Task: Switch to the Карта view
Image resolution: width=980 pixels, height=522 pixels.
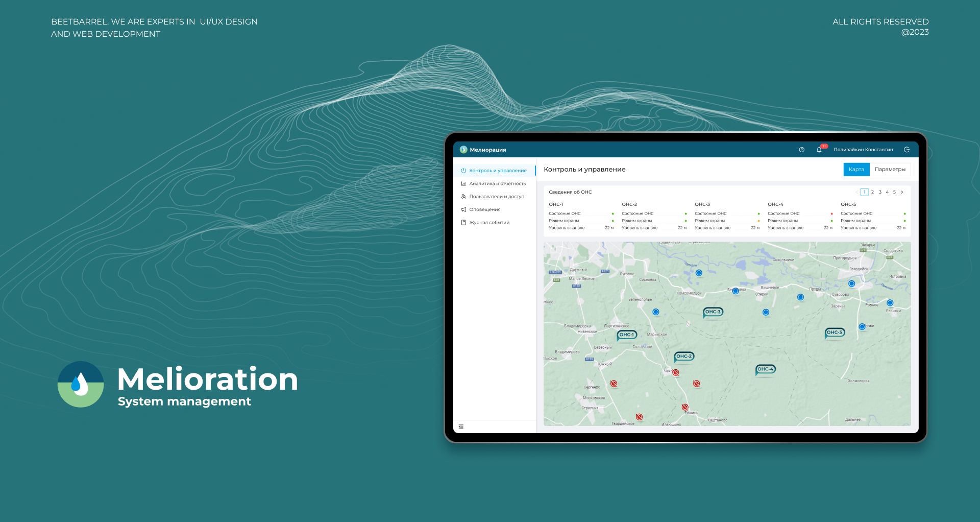Action: 856,170
